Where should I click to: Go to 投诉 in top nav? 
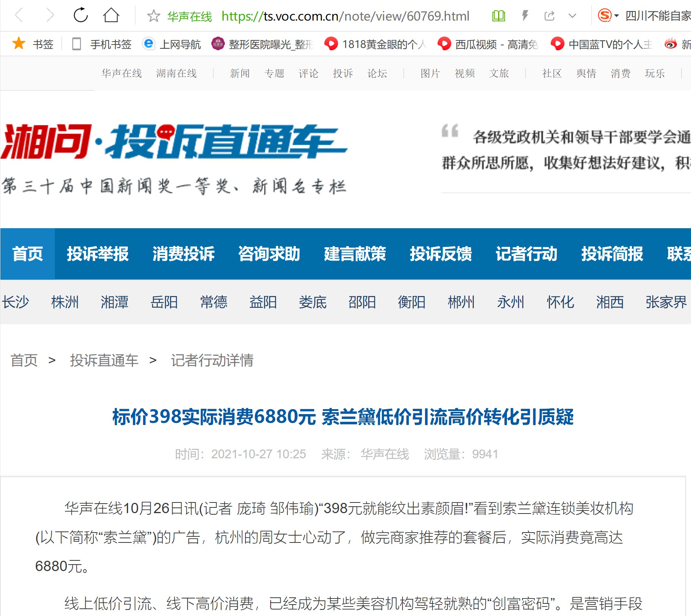(x=343, y=73)
